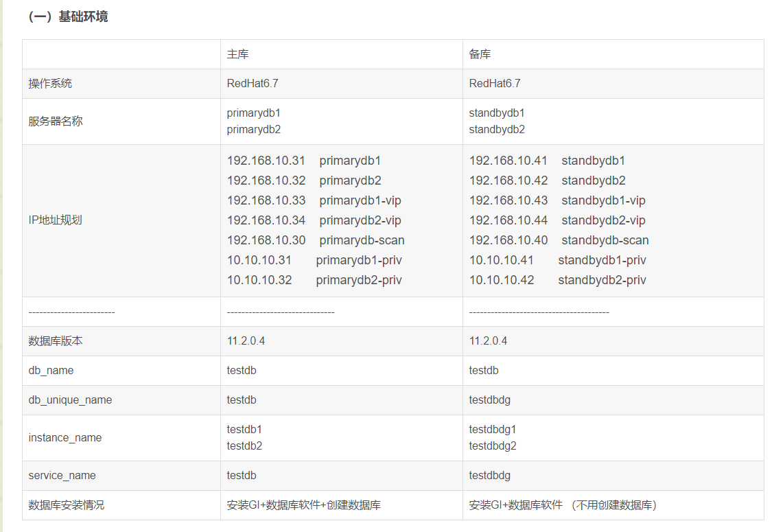Image resolution: width=772 pixels, height=532 pixels.
Task: Click primary instance name testdb1
Action: (245, 430)
